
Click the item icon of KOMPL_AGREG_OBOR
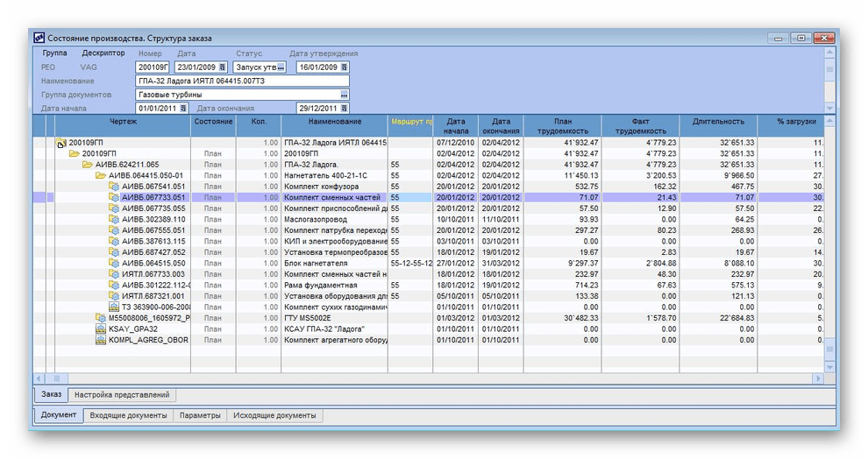[x=101, y=340]
